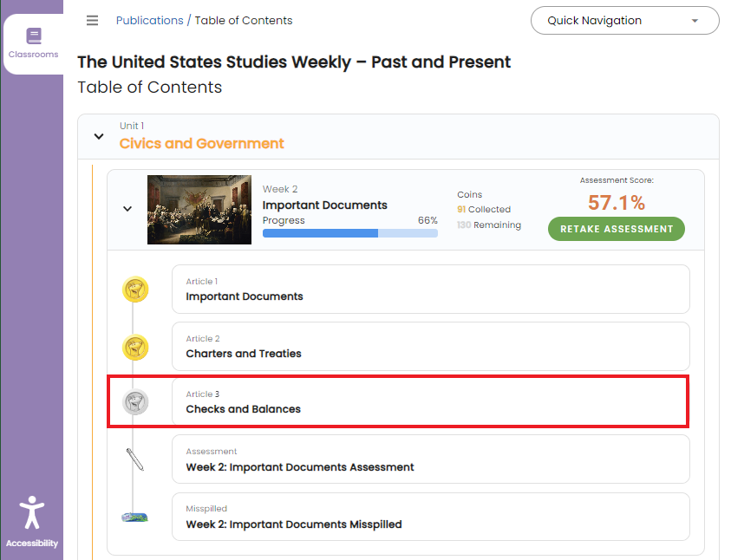
Task: Click pencil icon beside the Assessment row
Action: (134, 459)
